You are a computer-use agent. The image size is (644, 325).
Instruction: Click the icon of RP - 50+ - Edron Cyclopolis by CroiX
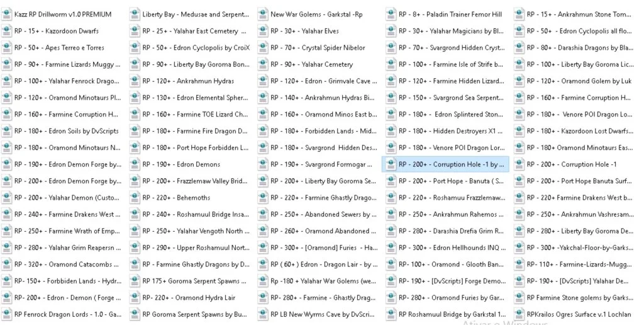(x=135, y=48)
